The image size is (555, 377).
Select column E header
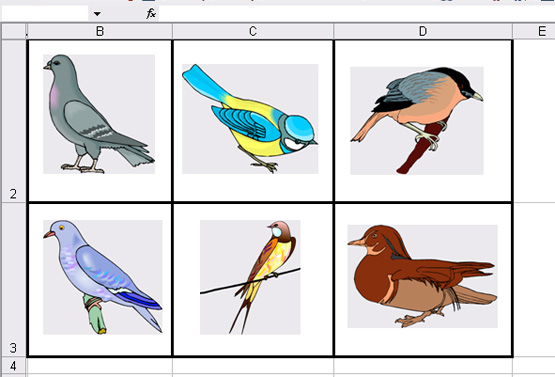(x=534, y=32)
